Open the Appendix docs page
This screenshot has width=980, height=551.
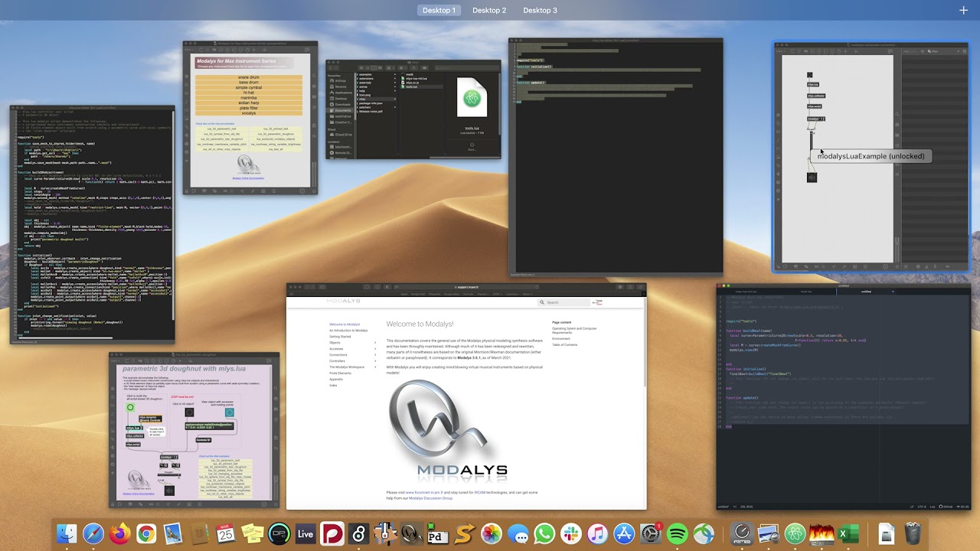[336, 379]
